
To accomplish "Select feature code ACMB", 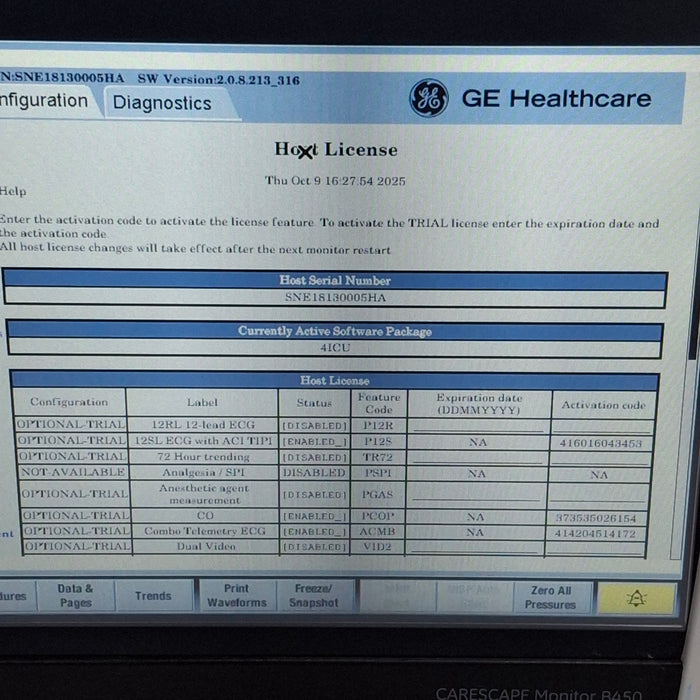I will (378, 531).
